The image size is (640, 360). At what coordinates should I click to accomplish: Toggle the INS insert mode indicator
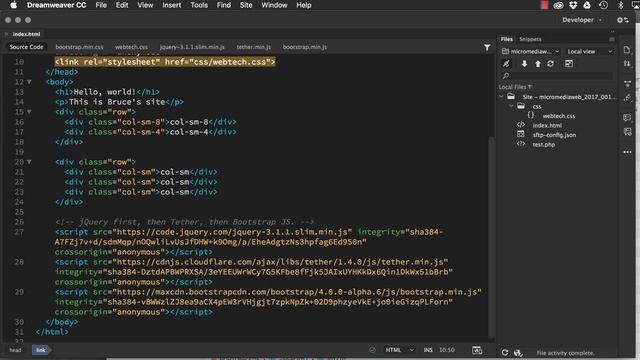428,350
